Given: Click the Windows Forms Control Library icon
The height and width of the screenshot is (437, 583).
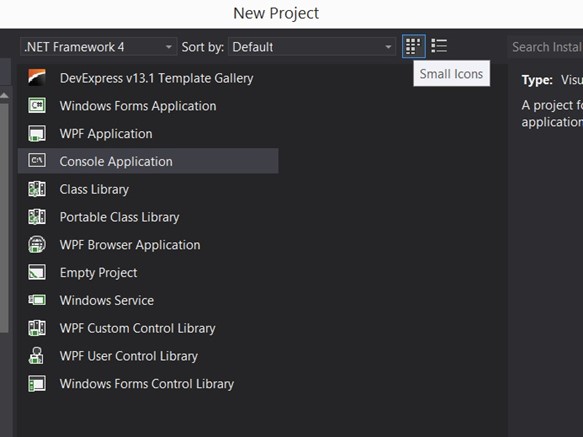Looking at the screenshot, I should (37, 383).
